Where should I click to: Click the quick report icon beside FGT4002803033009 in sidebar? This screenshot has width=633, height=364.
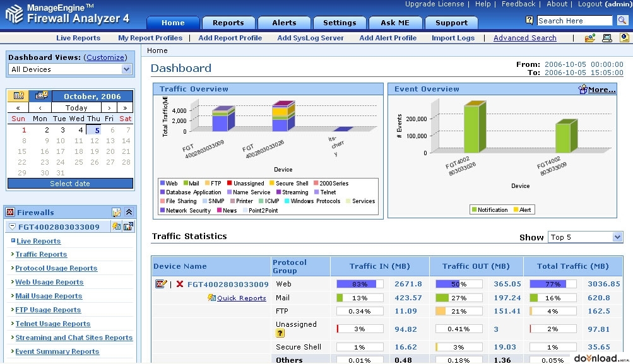116,226
